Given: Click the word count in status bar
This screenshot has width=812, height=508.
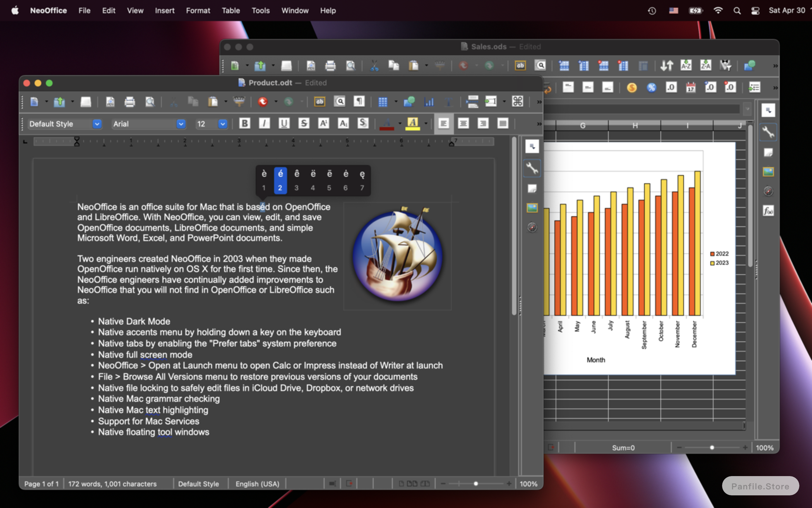Looking at the screenshot, I should [112, 484].
